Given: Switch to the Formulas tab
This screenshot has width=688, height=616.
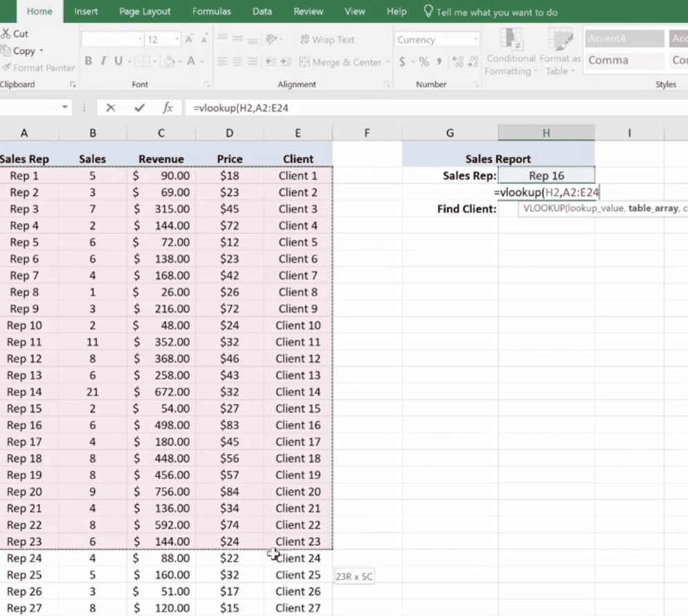Looking at the screenshot, I should point(212,12).
